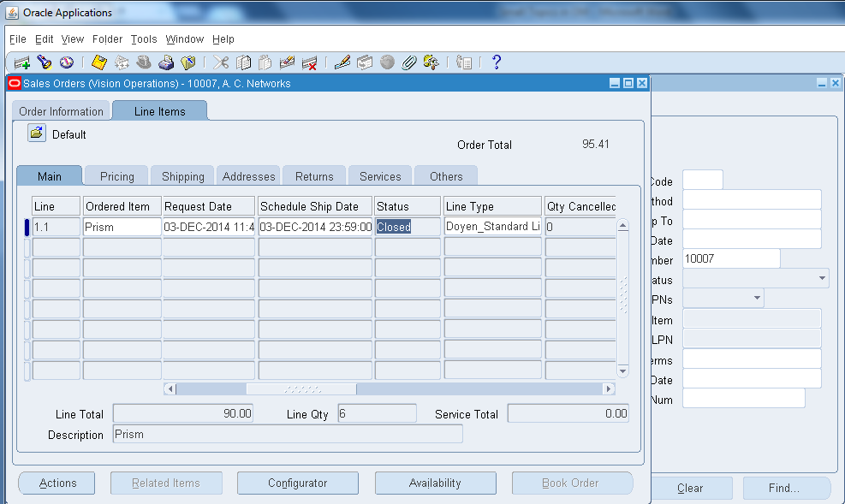Click the Print toolbar icon

tap(166, 62)
